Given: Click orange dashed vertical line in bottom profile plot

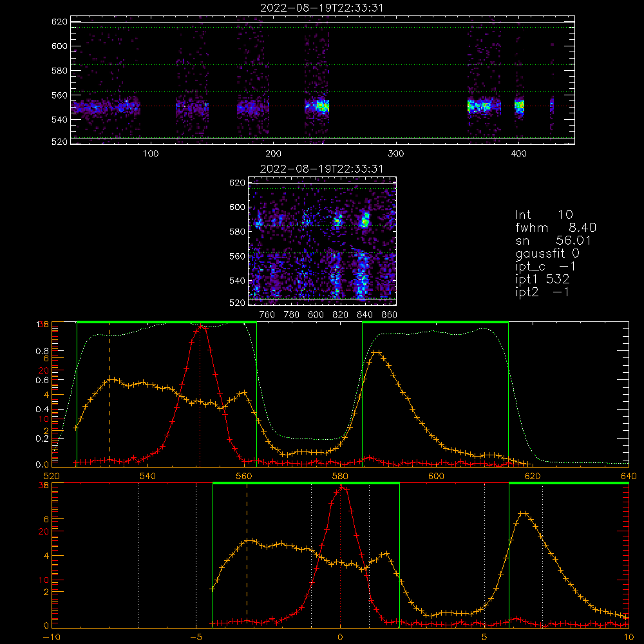Looking at the screenshot, I should (x=247, y=554).
